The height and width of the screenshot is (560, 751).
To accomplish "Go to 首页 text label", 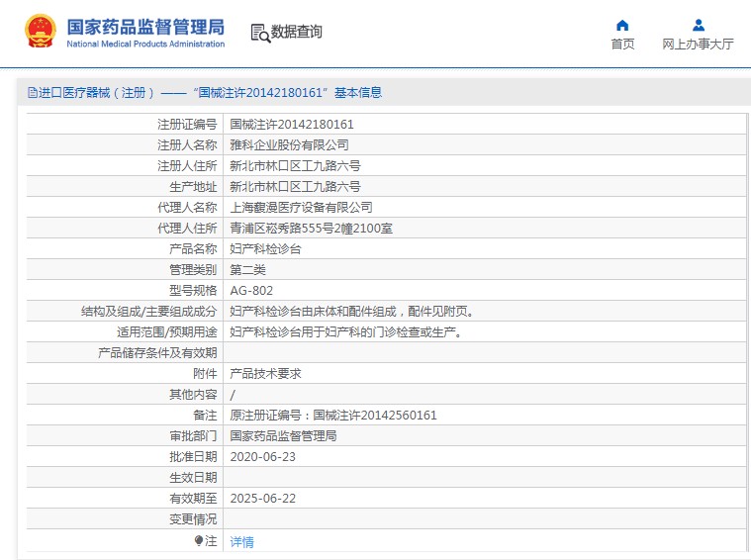I will 622,45.
